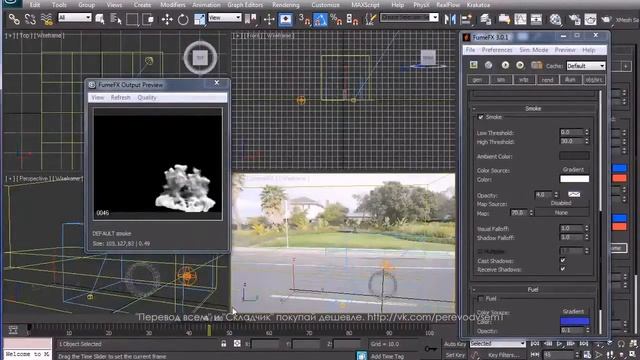Open selection filter All dropdown
Viewport: 640px width, 360px height.
pos(74,18)
